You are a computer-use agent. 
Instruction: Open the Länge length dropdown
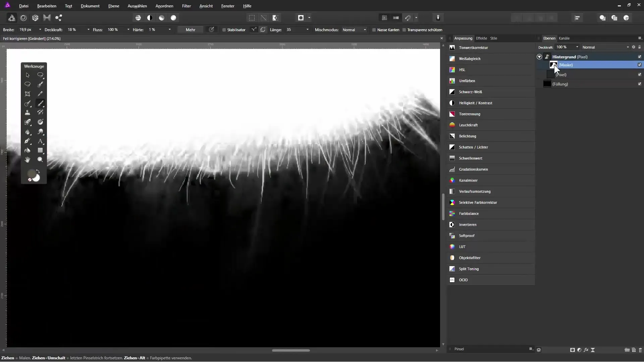point(308,30)
